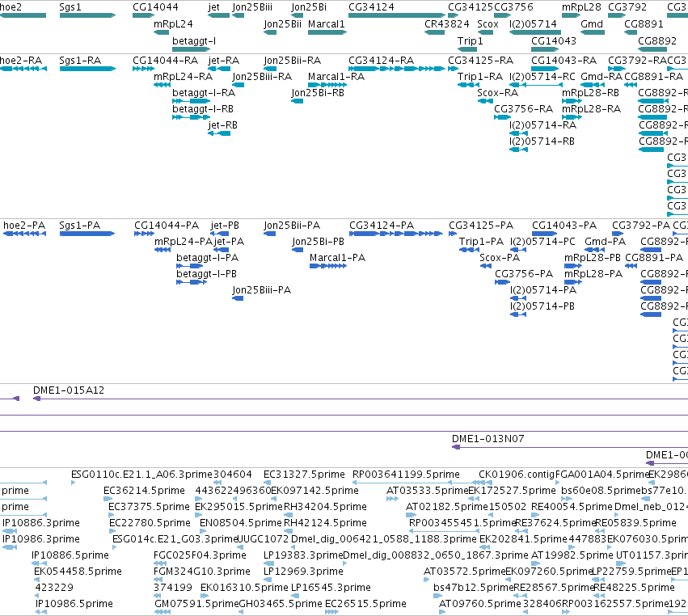Click the betaggt-I gene label
688x616 pixels.
click(194, 40)
